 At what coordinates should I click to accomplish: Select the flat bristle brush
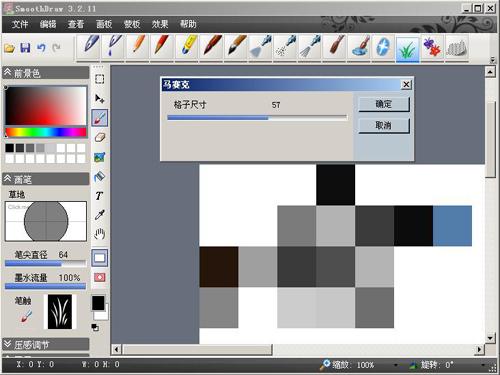pyautogui.click(x=335, y=47)
